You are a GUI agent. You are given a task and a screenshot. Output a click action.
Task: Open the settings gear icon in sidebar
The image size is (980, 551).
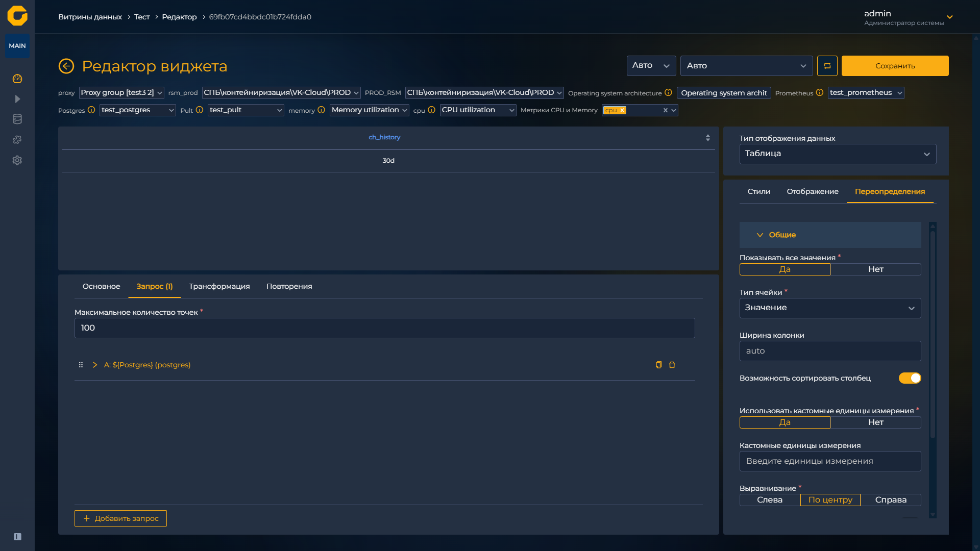coord(17,160)
